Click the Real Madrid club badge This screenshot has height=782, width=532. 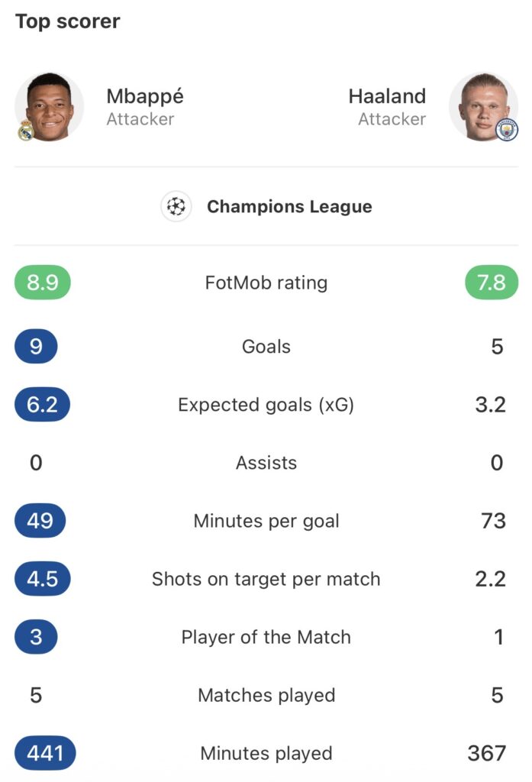pyautogui.click(x=27, y=131)
